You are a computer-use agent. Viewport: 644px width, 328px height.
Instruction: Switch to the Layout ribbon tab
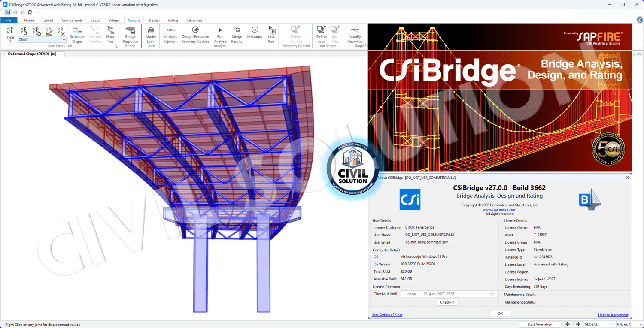point(48,20)
